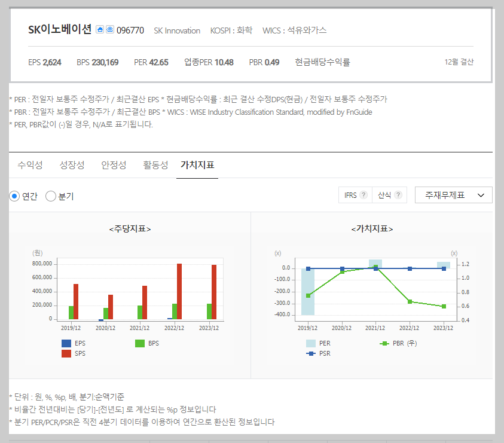Switch to the 성장성 tab
504x443 pixels.
click(72, 165)
